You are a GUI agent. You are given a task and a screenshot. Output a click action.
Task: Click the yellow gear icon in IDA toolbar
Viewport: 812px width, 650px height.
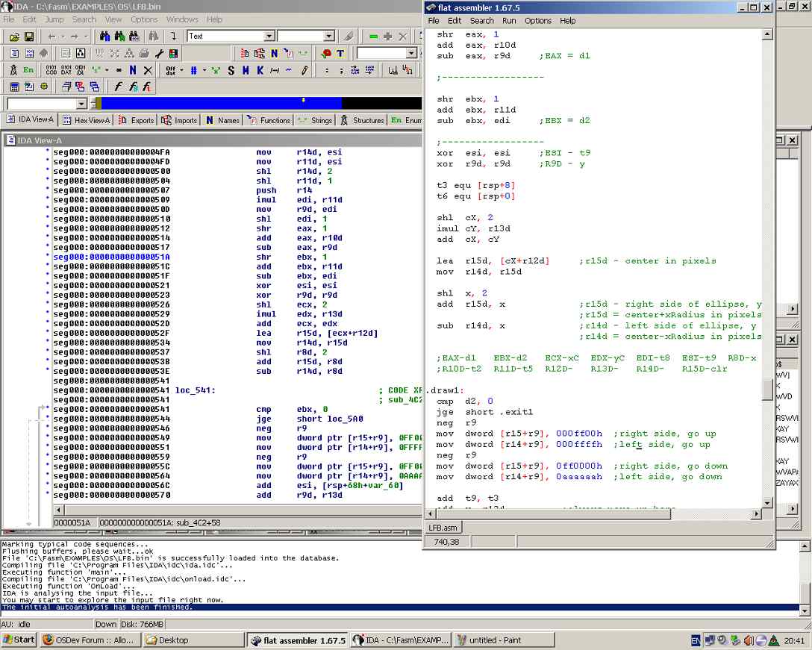pos(44,87)
